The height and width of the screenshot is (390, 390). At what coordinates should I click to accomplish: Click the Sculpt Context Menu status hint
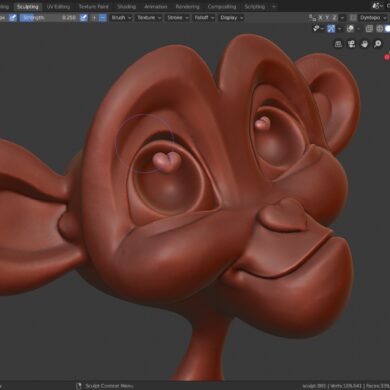click(x=109, y=386)
